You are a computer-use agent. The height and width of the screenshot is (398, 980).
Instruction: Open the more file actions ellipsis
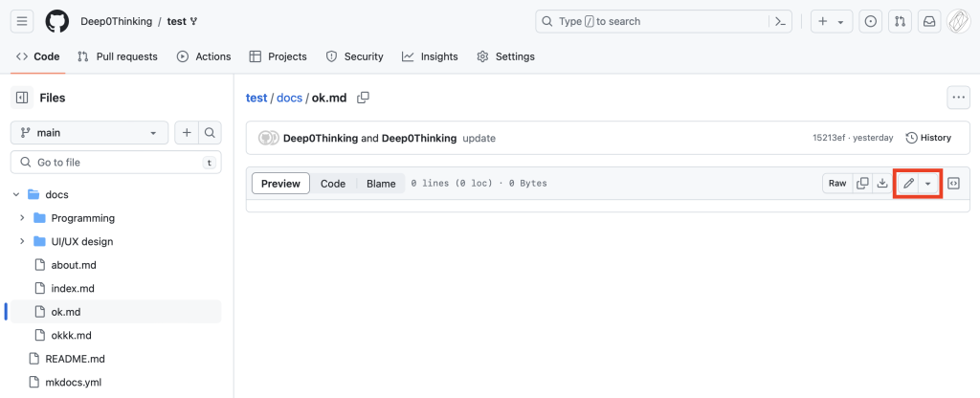958,98
